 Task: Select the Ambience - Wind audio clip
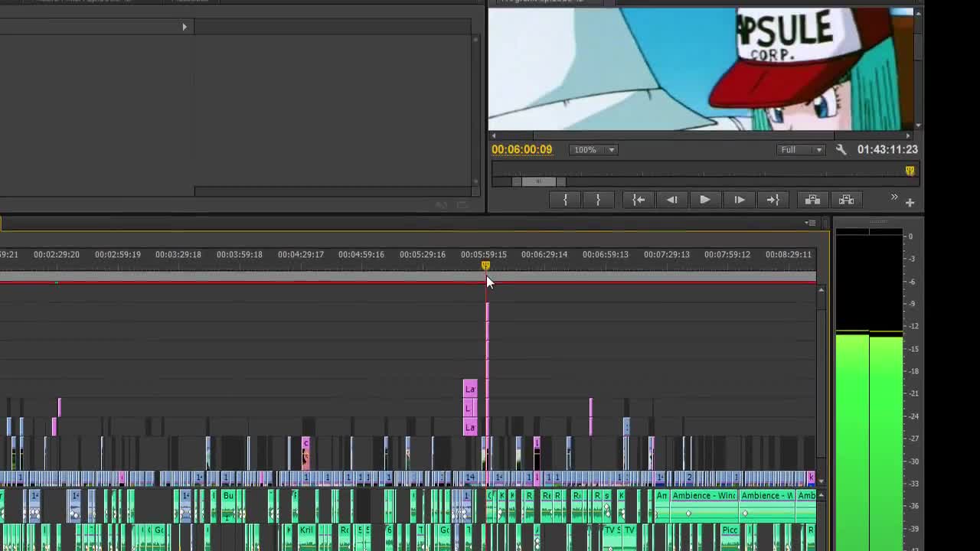704,496
